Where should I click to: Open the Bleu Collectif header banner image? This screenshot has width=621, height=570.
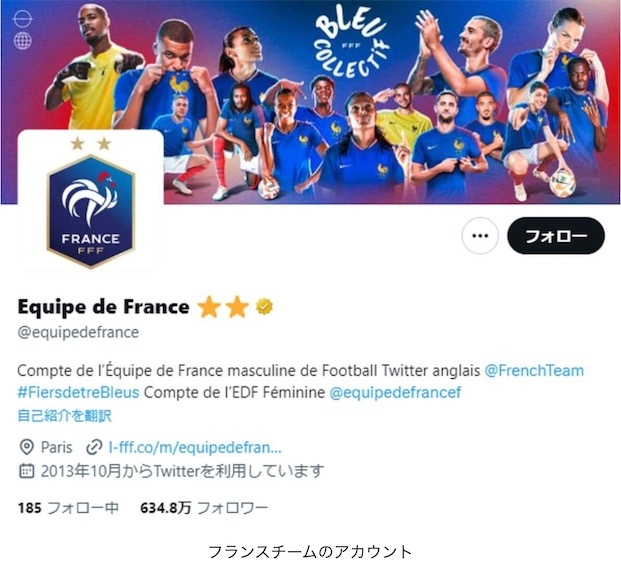pos(310,102)
